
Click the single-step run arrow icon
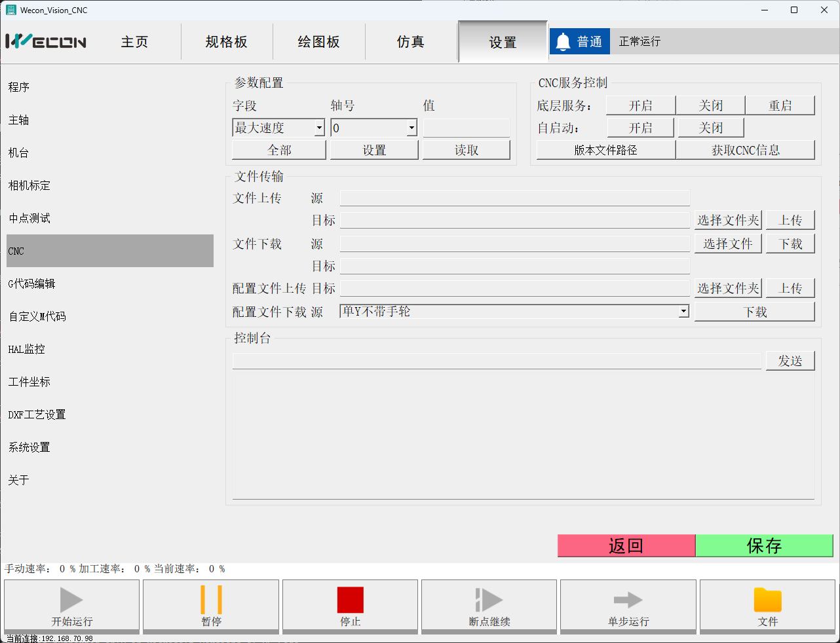[628, 600]
